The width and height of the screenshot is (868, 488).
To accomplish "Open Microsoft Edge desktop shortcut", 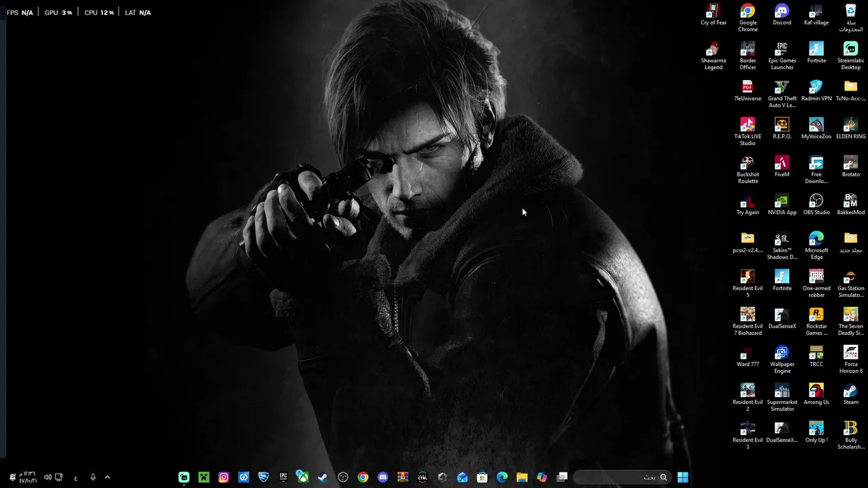I will point(816,246).
